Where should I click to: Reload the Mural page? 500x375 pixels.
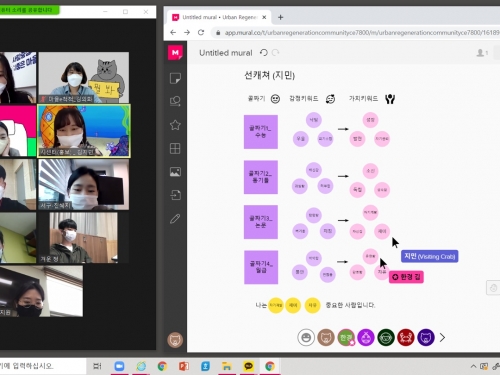pyautogui.click(x=201, y=32)
